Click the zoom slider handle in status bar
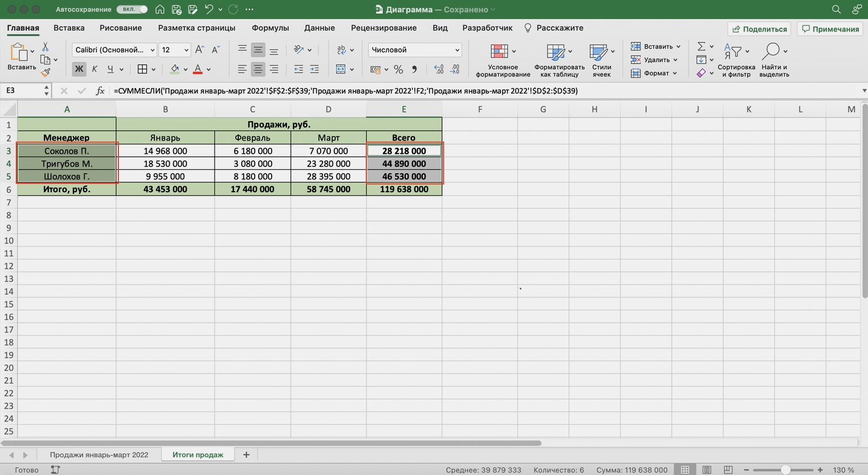The height and width of the screenshot is (475, 868). [x=785, y=470]
